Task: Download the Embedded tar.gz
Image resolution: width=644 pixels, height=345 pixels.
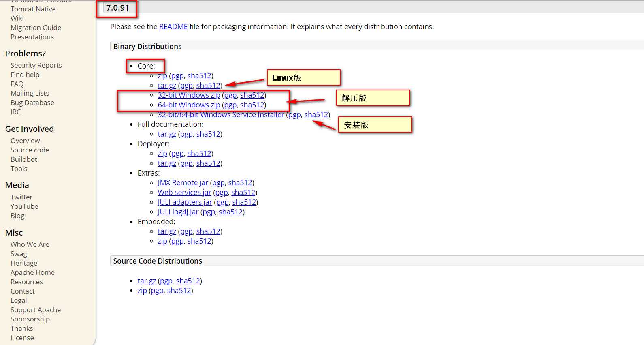Action: click(x=167, y=231)
